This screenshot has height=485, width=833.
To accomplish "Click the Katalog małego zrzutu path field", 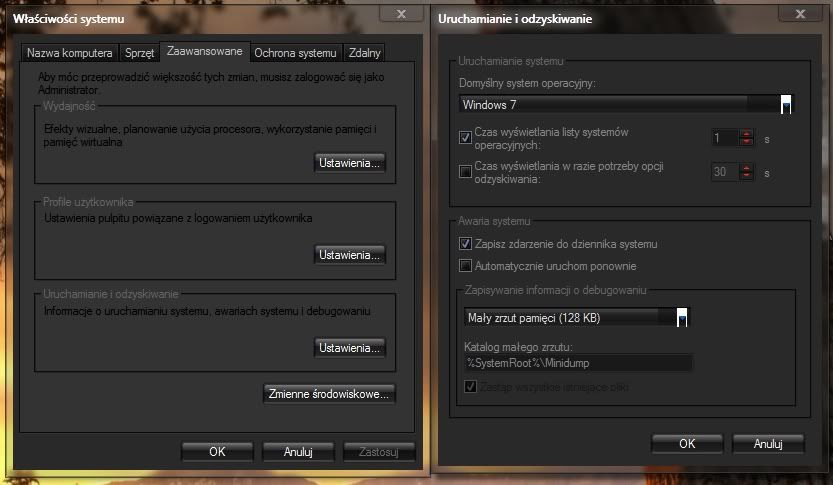I will [577, 365].
